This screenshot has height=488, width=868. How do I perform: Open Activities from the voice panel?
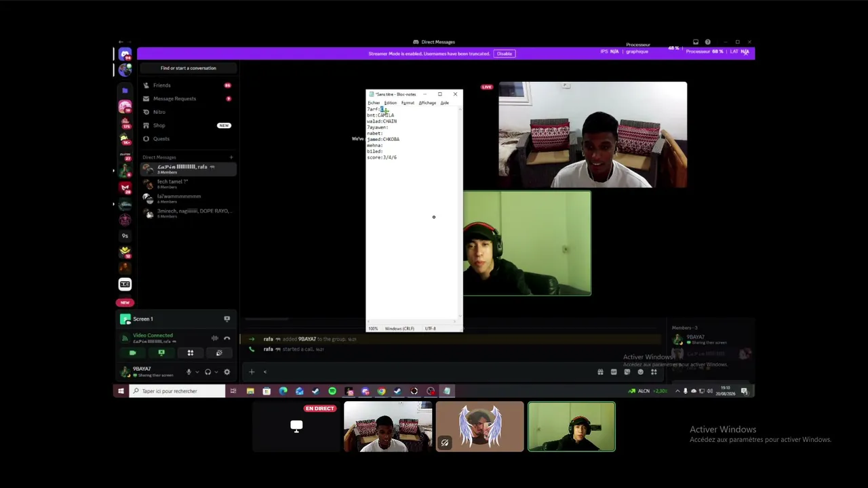pyautogui.click(x=191, y=353)
